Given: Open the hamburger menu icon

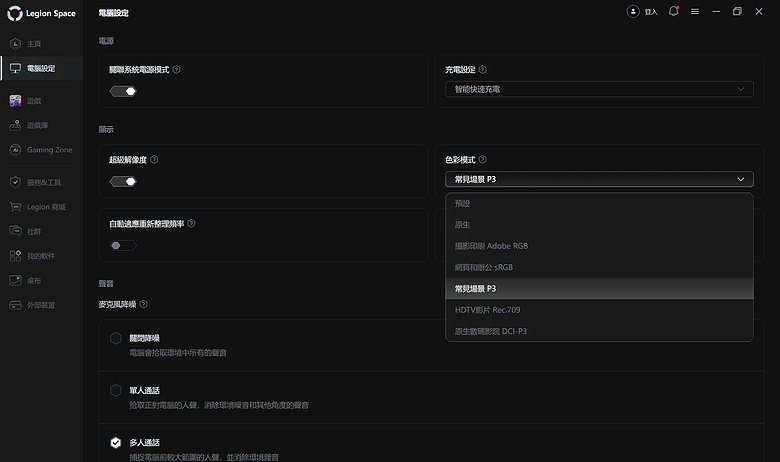Looking at the screenshot, I should pyautogui.click(x=695, y=11).
